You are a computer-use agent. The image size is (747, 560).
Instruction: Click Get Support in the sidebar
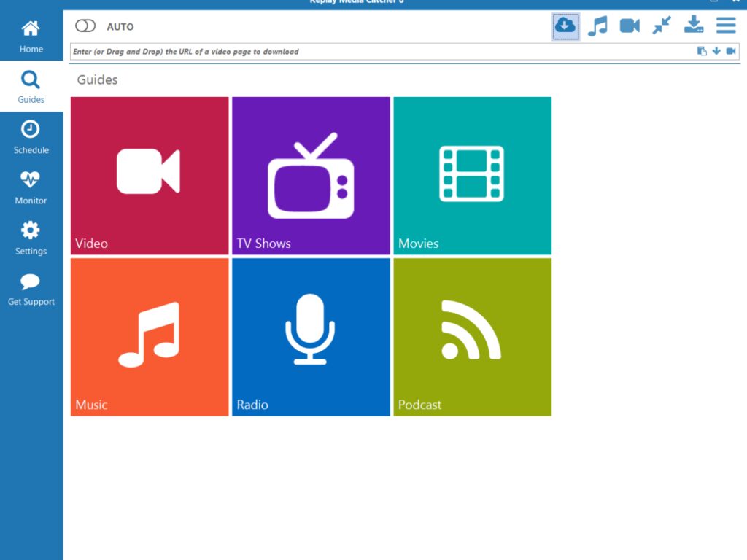31,289
